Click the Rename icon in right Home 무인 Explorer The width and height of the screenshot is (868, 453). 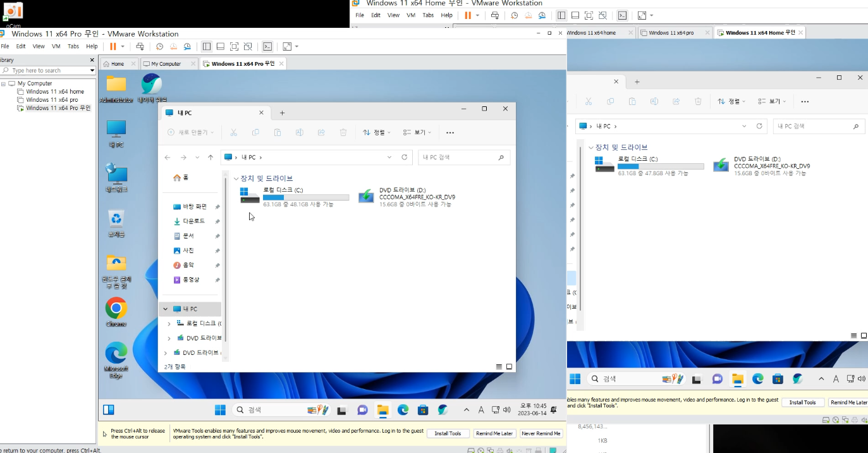(x=654, y=101)
